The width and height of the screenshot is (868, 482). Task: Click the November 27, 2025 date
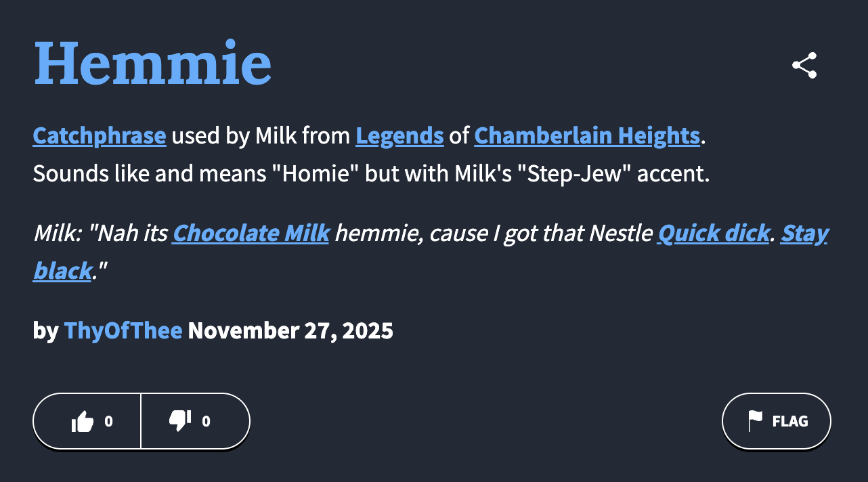[x=290, y=331]
